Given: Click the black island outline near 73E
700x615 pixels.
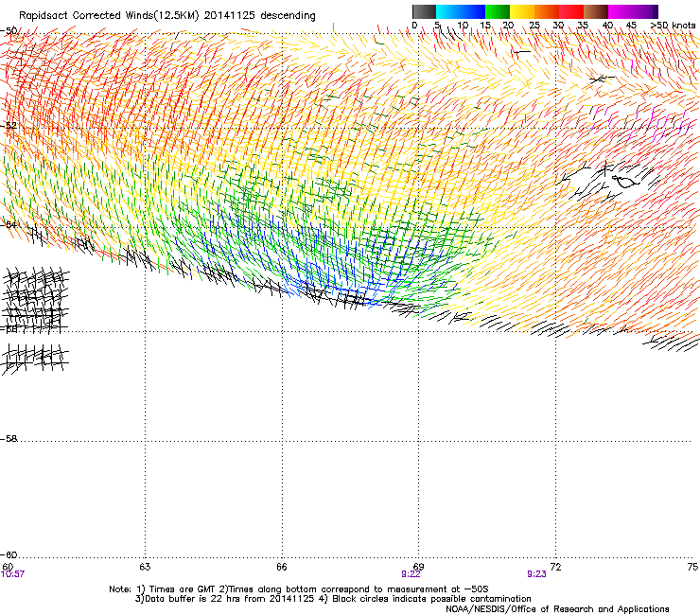Looking at the screenshot, I should click(x=625, y=182).
